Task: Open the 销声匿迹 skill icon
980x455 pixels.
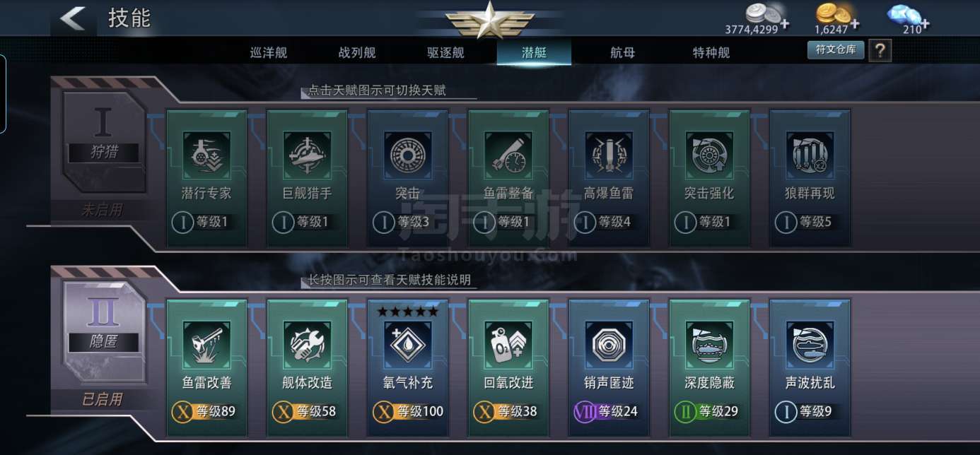Action: point(609,345)
